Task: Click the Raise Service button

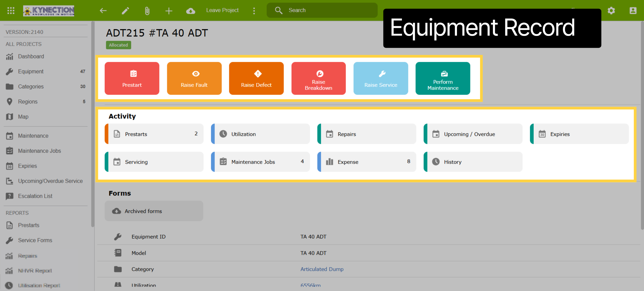Action: click(x=381, y=78)
